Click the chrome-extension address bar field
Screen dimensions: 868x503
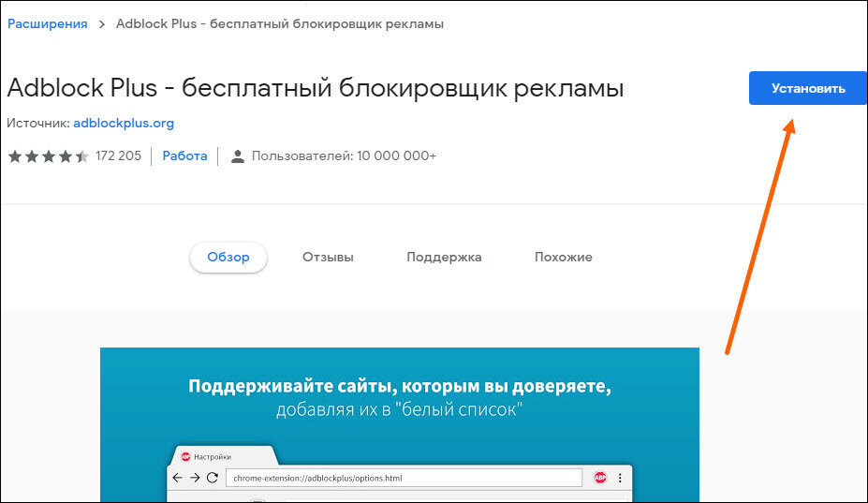point(405,478)
